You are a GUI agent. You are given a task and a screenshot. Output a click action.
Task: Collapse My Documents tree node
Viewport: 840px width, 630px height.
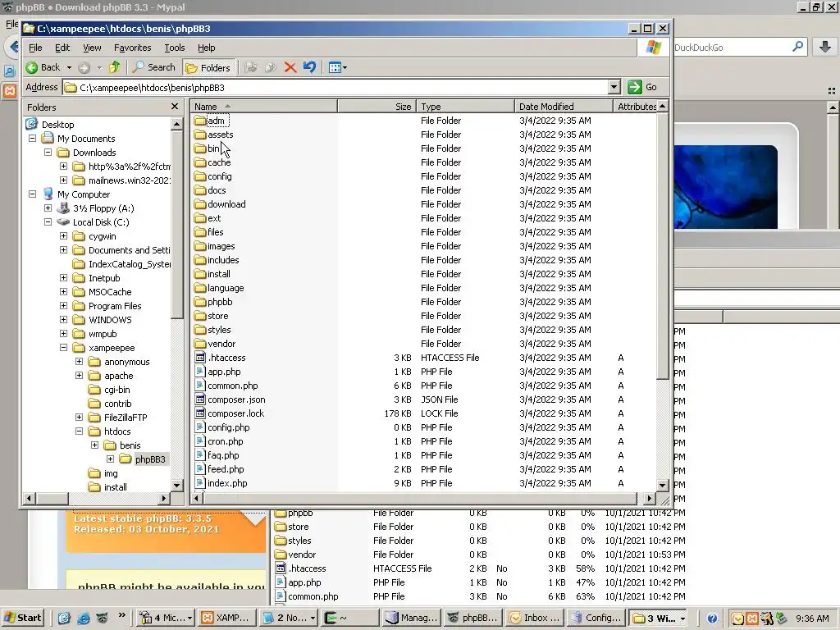(32, 138)
